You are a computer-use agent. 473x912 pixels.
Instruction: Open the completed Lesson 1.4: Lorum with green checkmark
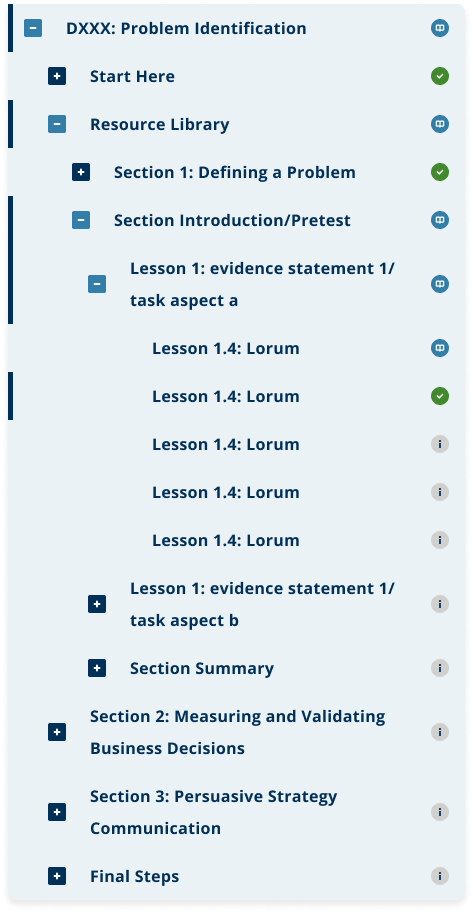(x=226, y=396)
